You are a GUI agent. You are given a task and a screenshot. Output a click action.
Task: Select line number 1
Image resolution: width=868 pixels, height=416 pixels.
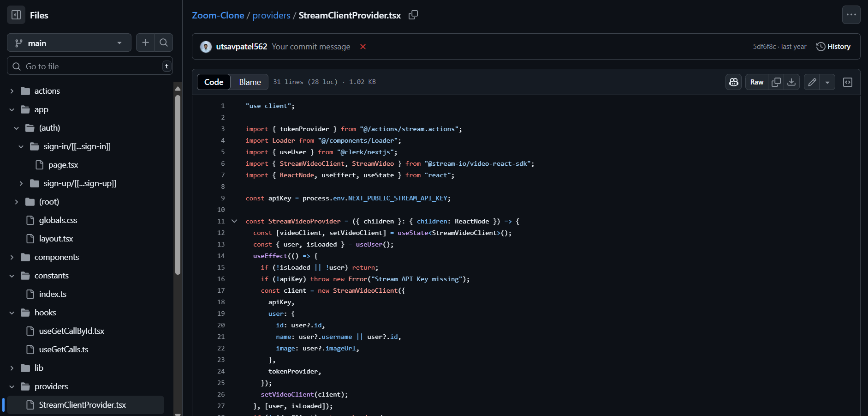(x=223, y=106)
